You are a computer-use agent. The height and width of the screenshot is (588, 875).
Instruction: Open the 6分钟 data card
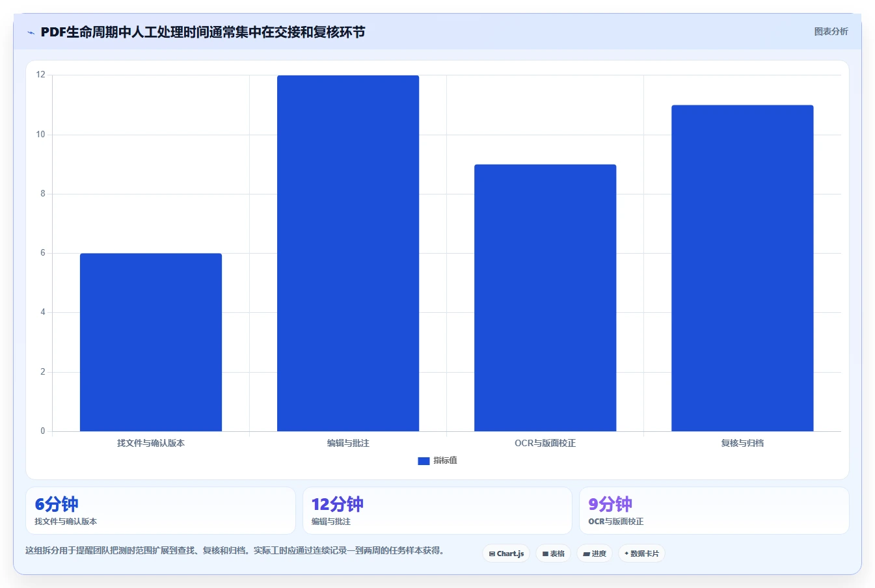click(x=161, y=511)
